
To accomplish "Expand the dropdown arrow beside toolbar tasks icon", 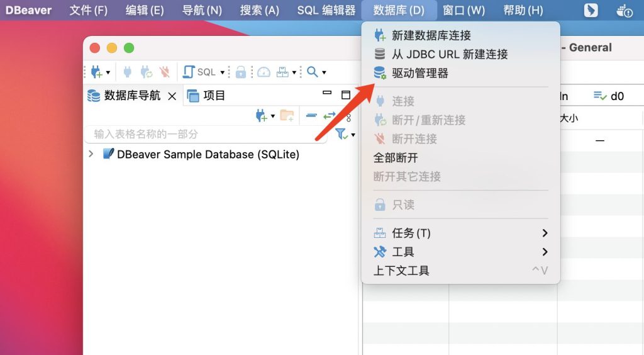I will [x=294, y=73].
